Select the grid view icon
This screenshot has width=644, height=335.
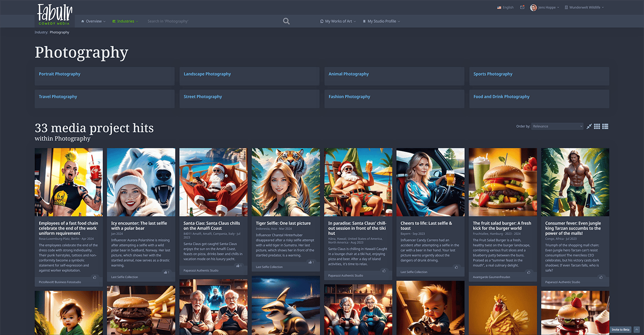[x=596, y=126]
